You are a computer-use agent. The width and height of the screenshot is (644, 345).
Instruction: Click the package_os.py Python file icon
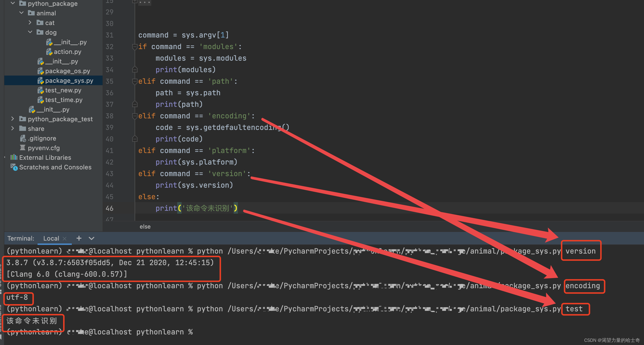(40, 71)
